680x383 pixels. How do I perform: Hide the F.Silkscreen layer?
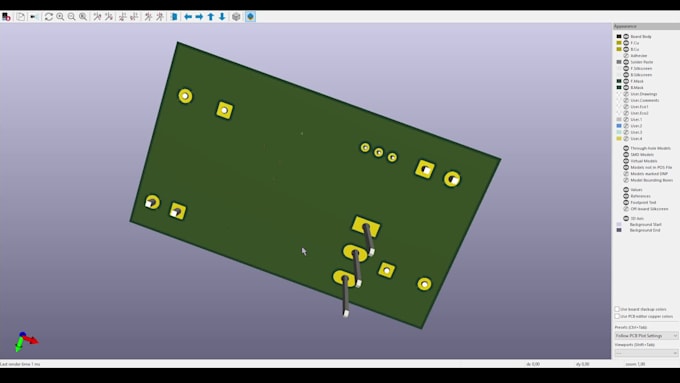626,68
